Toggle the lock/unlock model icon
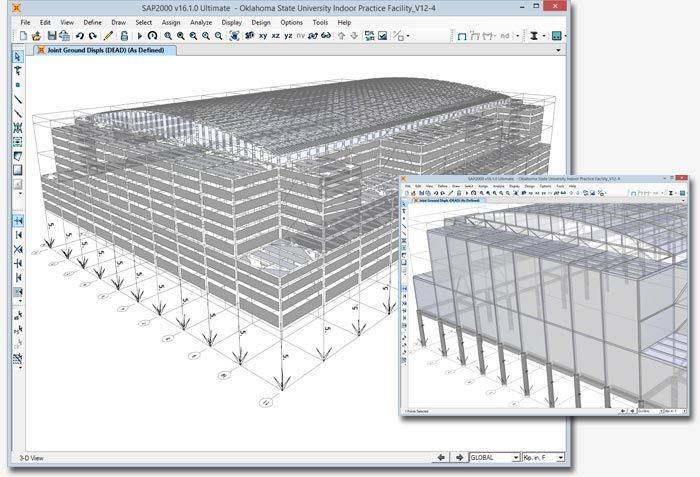700x477 pixels. click(x=125, y=36)
